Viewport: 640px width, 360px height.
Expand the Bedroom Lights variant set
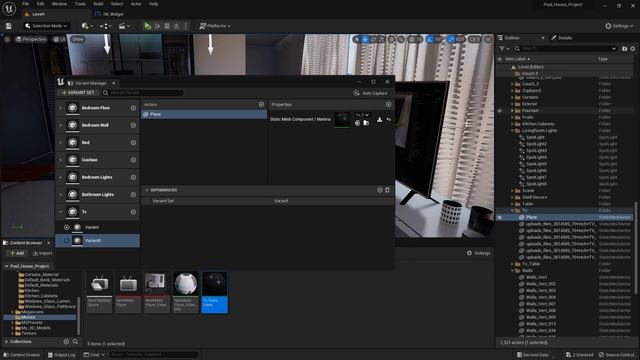pyautogui.click(x=61, y=177)
